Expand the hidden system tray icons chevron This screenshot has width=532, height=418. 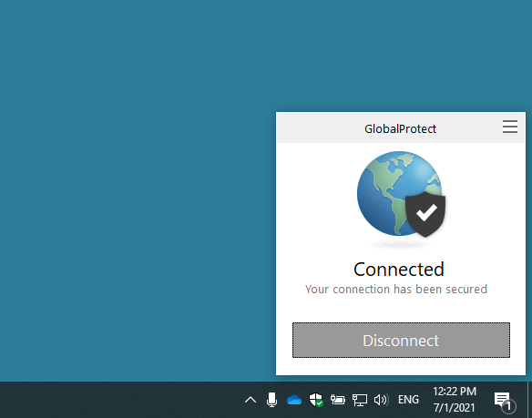pyautogui.click(x=251, y=400)
